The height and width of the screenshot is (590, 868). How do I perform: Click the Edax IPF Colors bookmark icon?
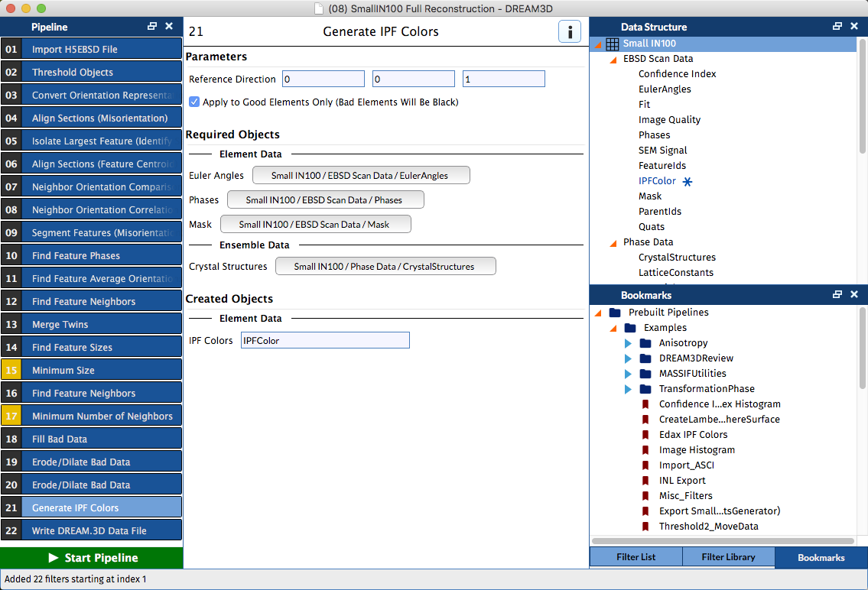pos(645,435)
